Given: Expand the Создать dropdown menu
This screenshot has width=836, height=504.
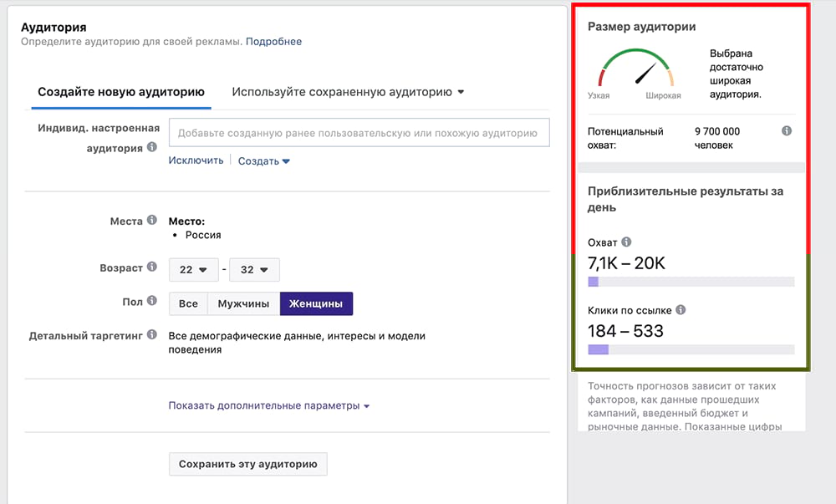Looking at the screenshot, I should click(x=263, y=160).
